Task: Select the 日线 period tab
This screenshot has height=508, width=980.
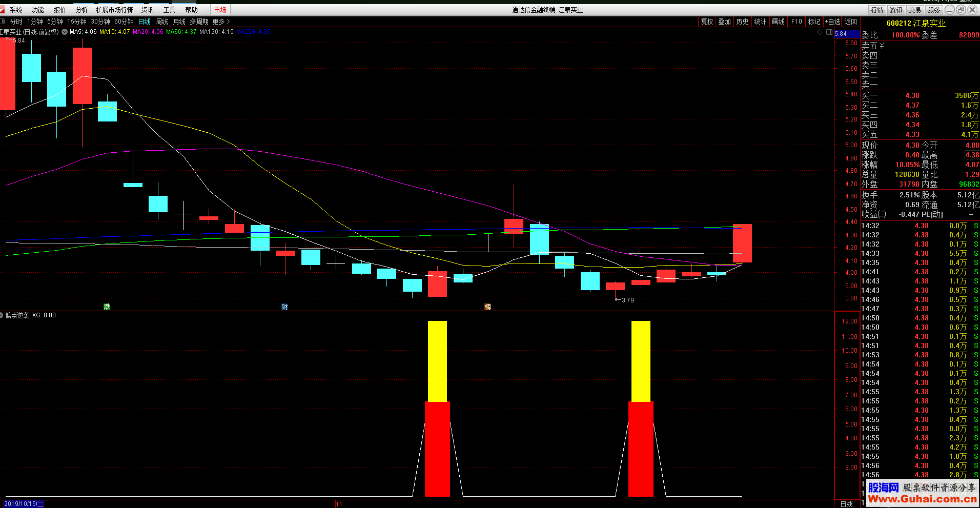Action: pos(145,22)
